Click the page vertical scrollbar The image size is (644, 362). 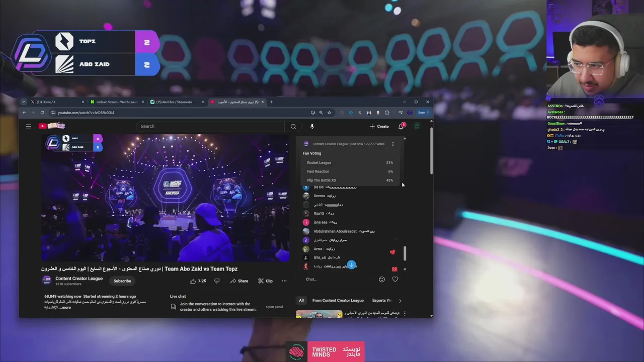(431, 151)
